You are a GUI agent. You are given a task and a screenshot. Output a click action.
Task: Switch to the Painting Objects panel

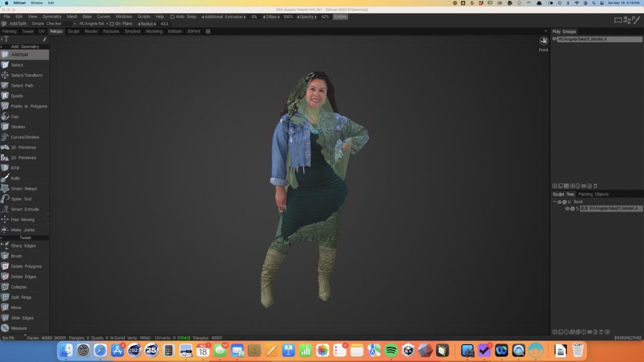[x=593, y=194]
